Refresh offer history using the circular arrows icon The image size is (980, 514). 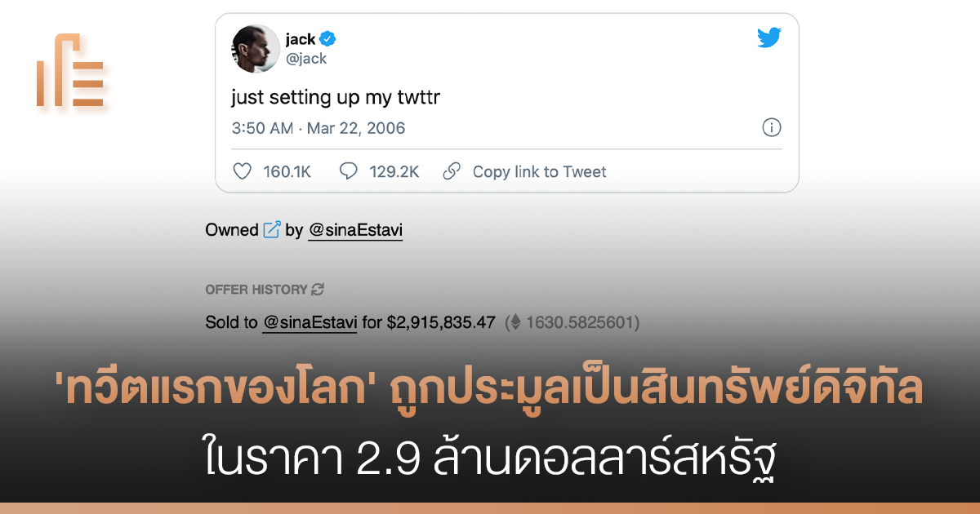tap(318, 290)
